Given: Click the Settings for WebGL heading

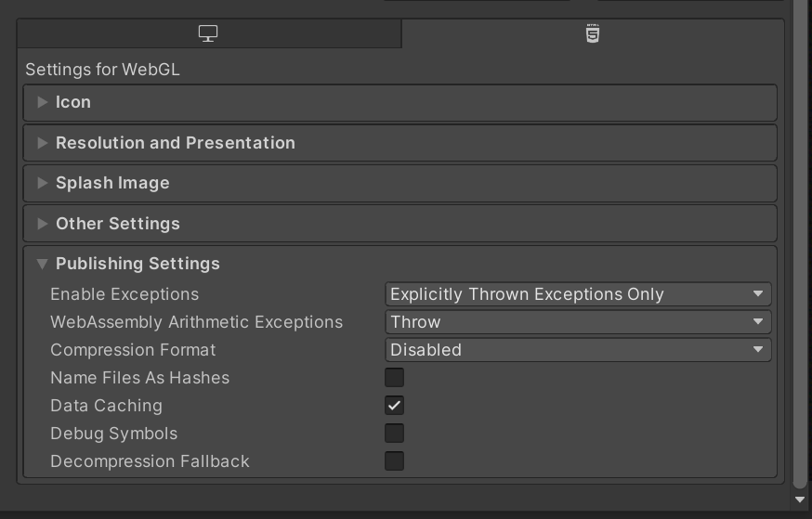Looking at the screenshot, I should pos(102,70).
